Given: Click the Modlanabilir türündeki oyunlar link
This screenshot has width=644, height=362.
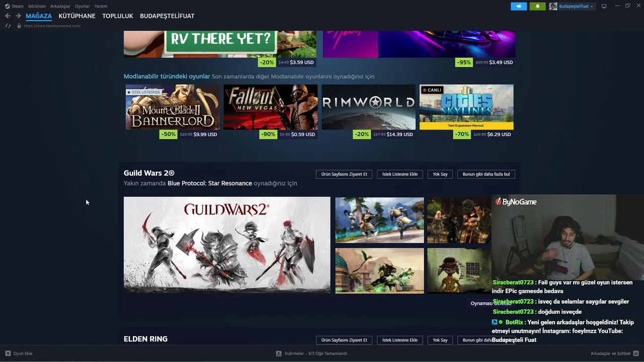Looking at the screenshot, I should tap(167, 76).
